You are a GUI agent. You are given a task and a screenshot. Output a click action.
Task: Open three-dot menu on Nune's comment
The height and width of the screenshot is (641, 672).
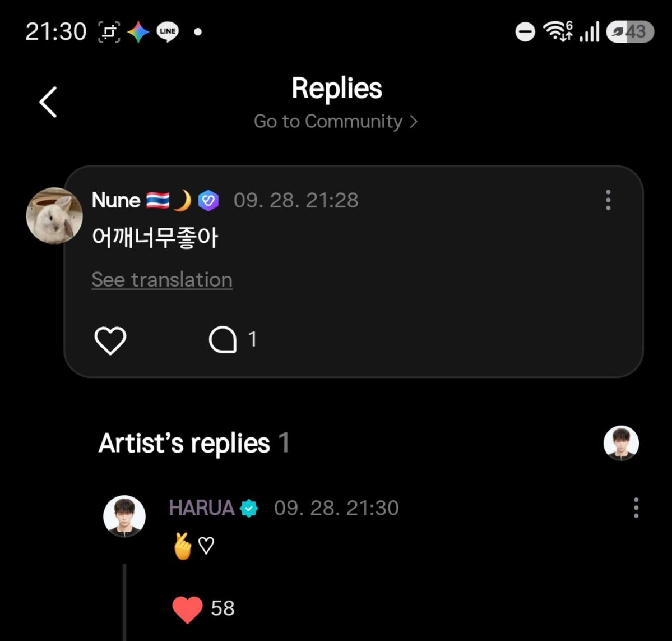pyautogui.click(x=608, y=200)
